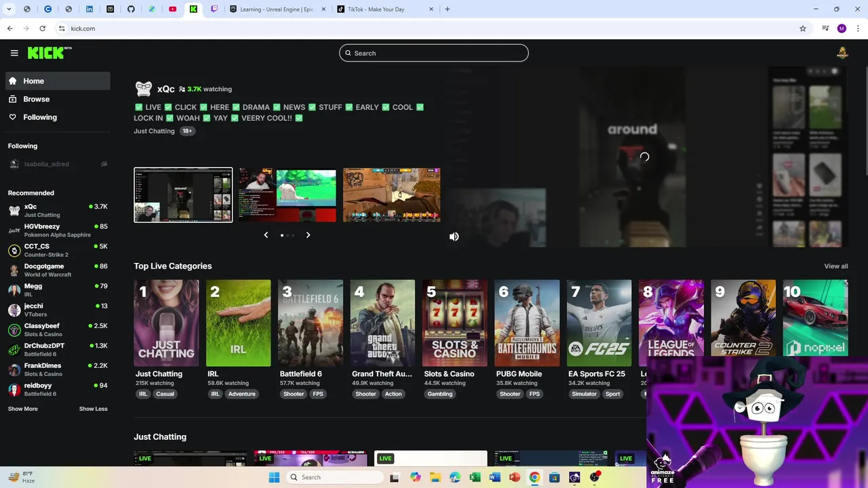Reload the kick.com page
The image size is (868, 488).
point(42,28)
